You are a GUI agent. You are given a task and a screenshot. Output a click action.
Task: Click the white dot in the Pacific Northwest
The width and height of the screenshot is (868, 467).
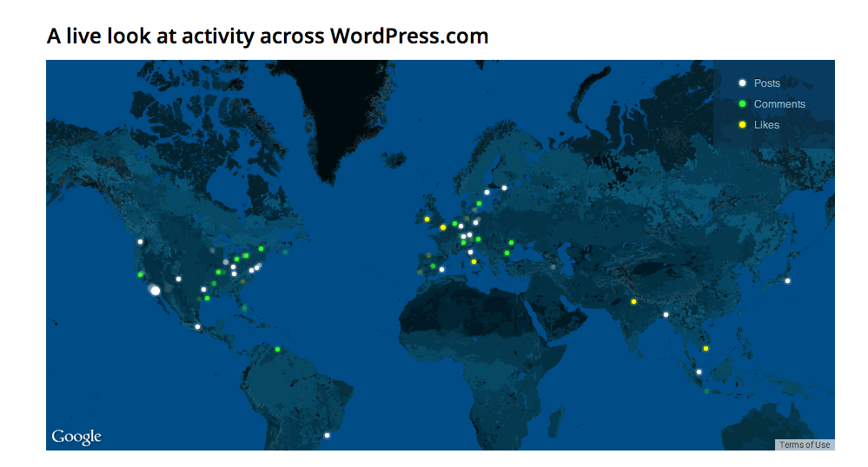(140, 242)
